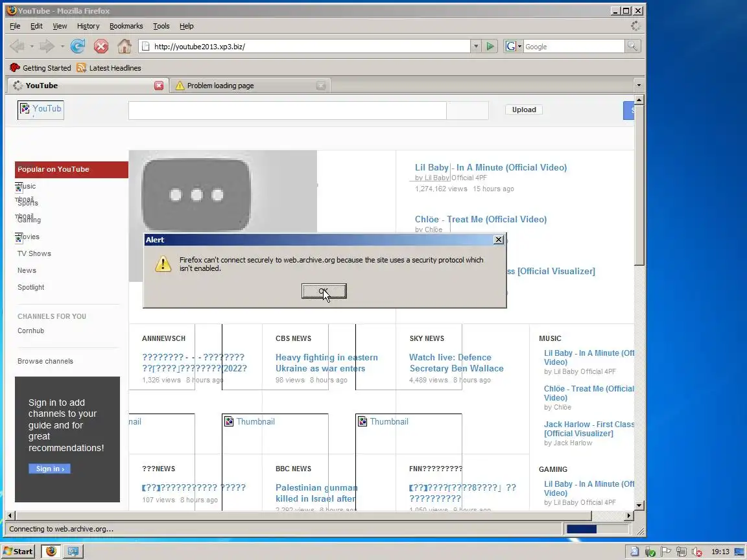Viewport: 747px width, 560px height.
Task: Open Palestinian gunman killed news link
Action: pos(316,493)
